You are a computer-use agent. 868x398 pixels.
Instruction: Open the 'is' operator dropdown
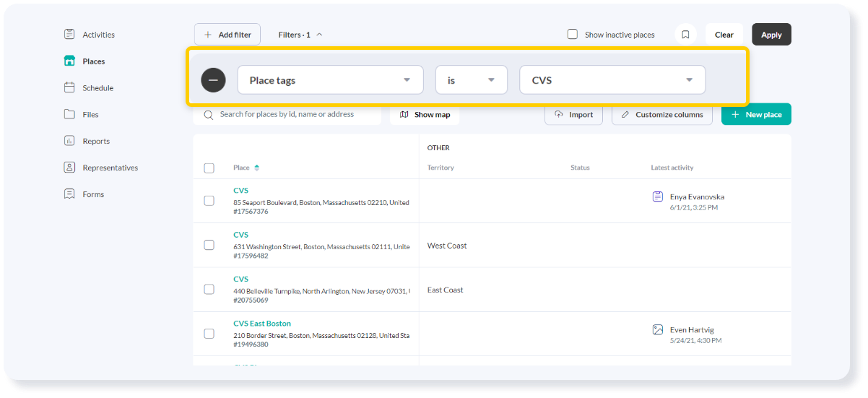tap(472, 80)
